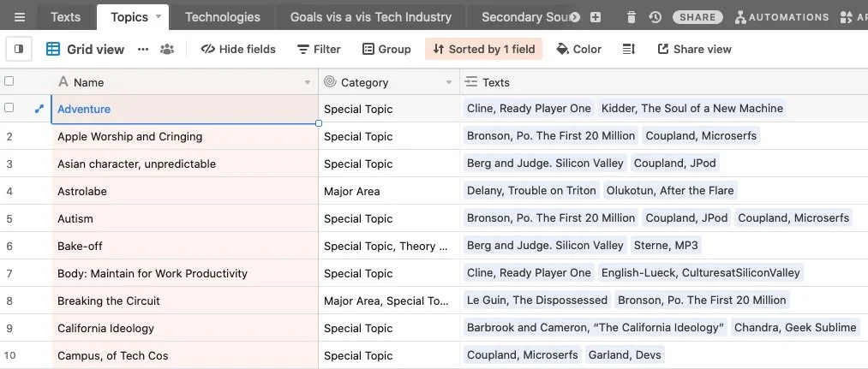The width and height of the screenshot is (868, 369).
Task: Click Hide fields button
Action: point(238,50)
